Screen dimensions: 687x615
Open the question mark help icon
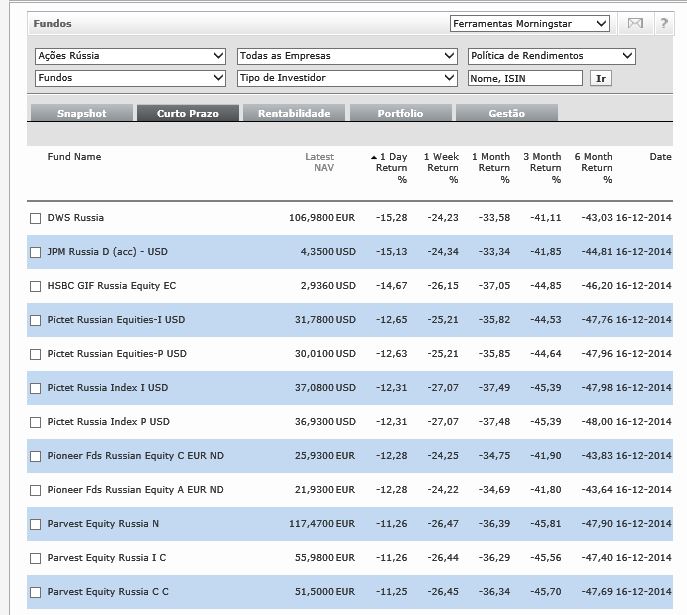click(x=664, y=23)
